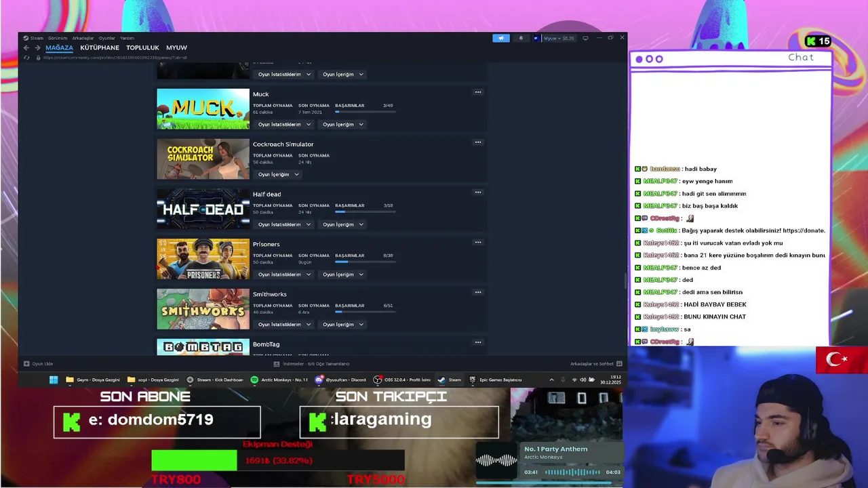This screenshot has height=488, width=868.
Task: Switch to TOPLULUK tab
Action: click(142, 47)
